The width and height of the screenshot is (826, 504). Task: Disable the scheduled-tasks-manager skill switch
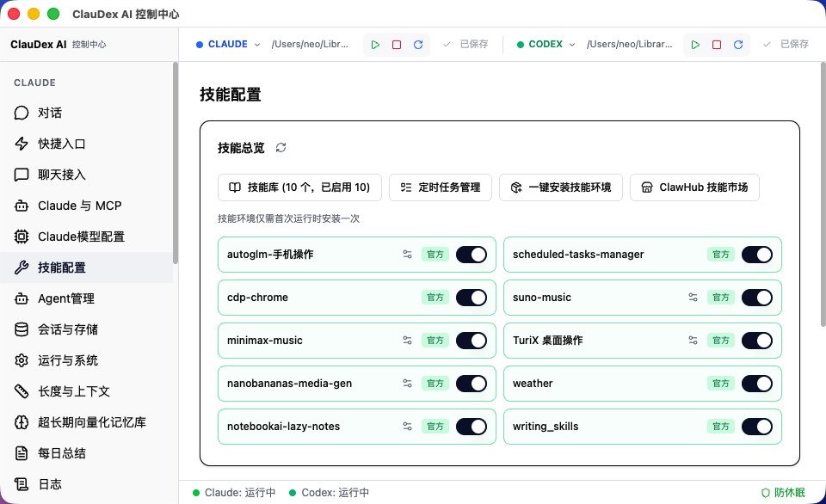click(757, 255)
